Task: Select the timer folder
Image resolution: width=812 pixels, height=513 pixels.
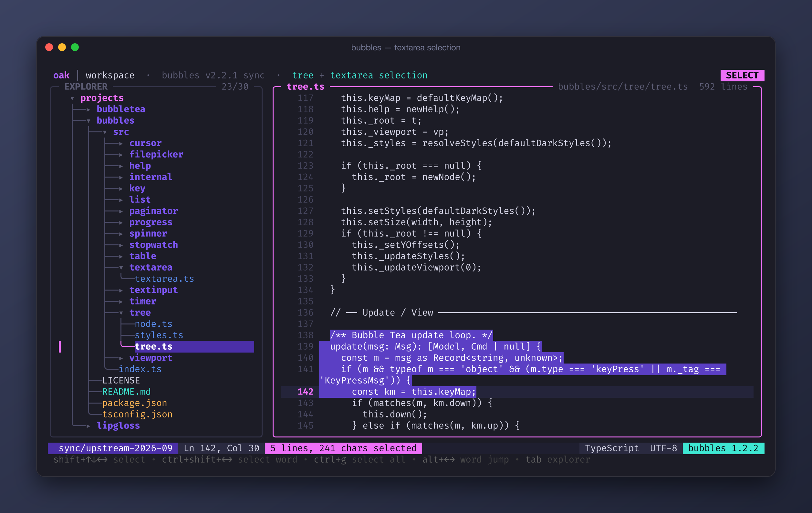Action: click(143, 301)
